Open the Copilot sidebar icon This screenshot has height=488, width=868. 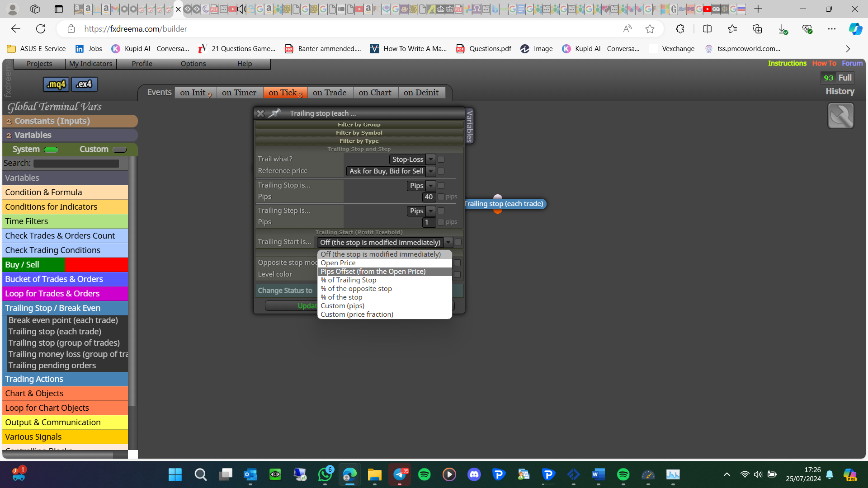pyautogui.click(x=855, y=29)
